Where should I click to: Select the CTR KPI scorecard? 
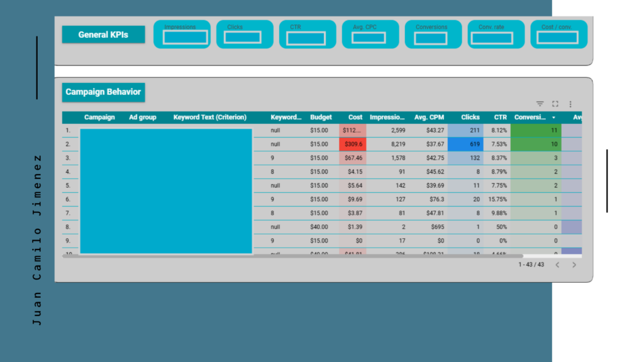coord(308,35)
